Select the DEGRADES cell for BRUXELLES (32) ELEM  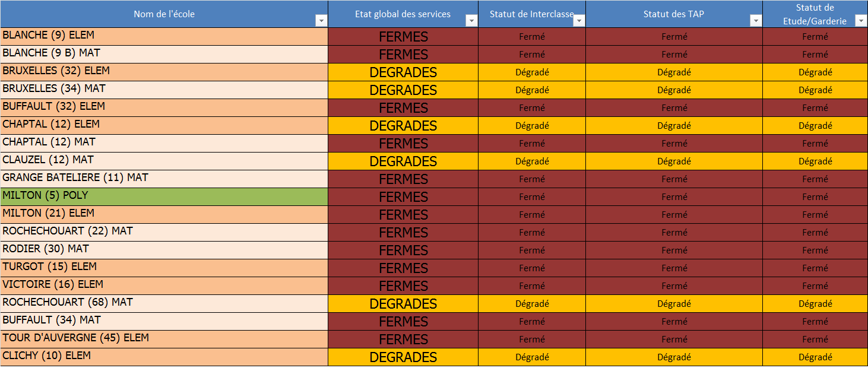pos(403,72)
